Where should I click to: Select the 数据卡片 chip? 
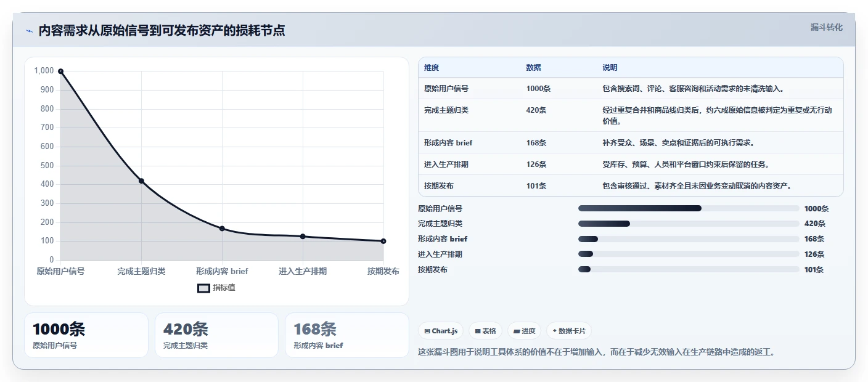coord(568,331)
